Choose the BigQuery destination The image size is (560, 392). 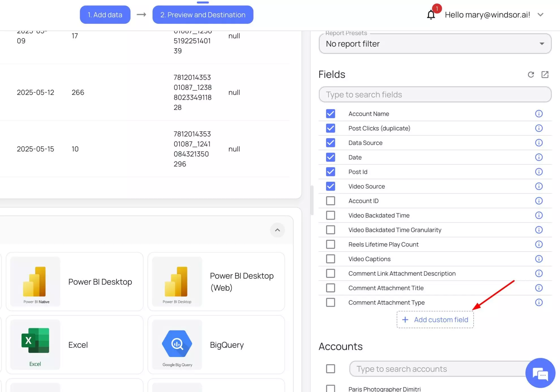coord(216,345)
